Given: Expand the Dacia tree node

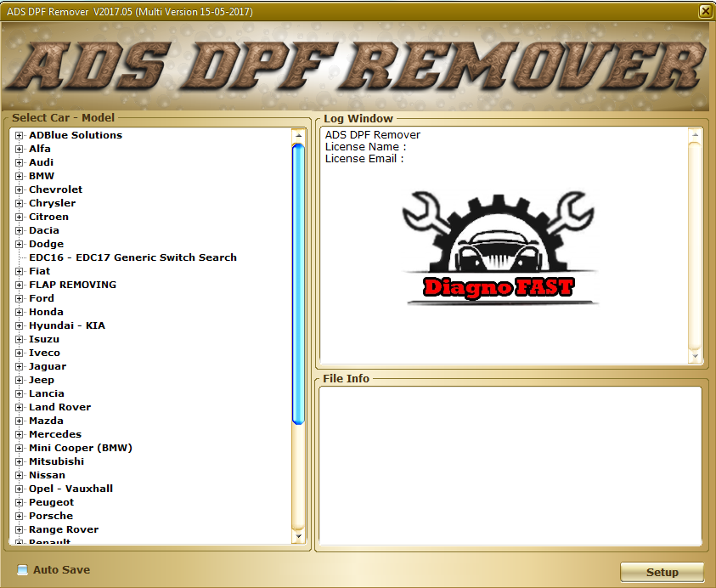Looking at the screenshot, I should pyautogui.click(x=20, y=231).
